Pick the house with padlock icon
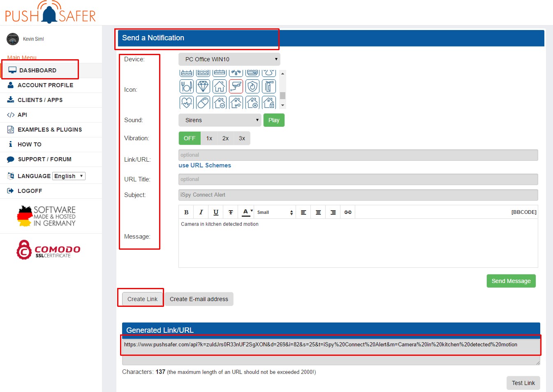Viewport: 553px width, 392px height. click(x=269, y=102)
